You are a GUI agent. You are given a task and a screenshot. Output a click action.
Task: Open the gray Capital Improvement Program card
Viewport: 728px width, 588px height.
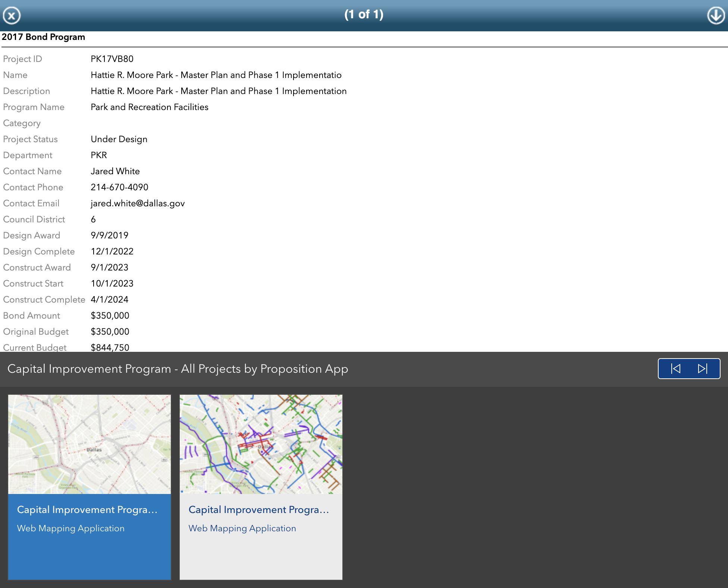261,487
